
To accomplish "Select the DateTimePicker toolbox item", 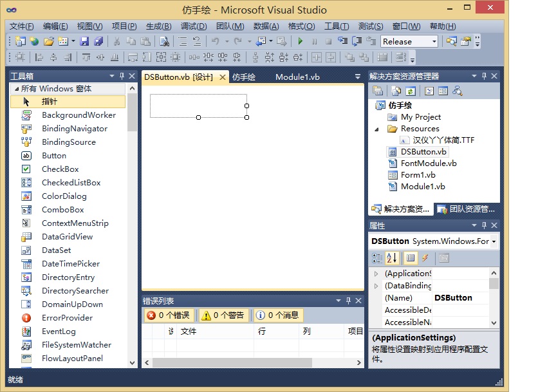I will point(71,263).
